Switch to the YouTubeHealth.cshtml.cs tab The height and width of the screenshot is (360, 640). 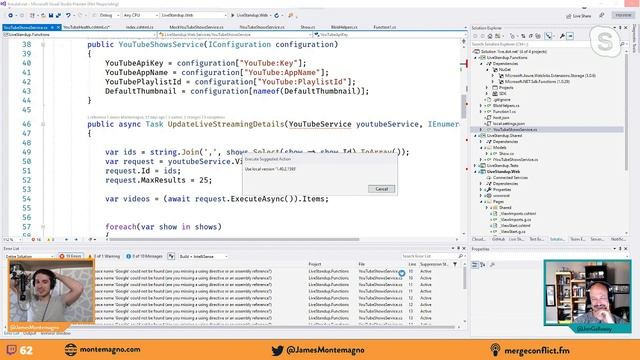(87, 27)
